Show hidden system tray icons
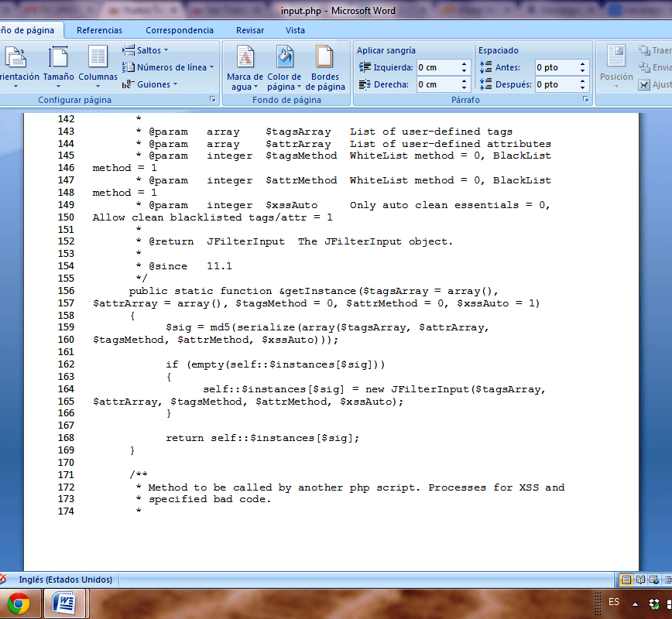This screenshot has width=672, height=619. (635, 604)
